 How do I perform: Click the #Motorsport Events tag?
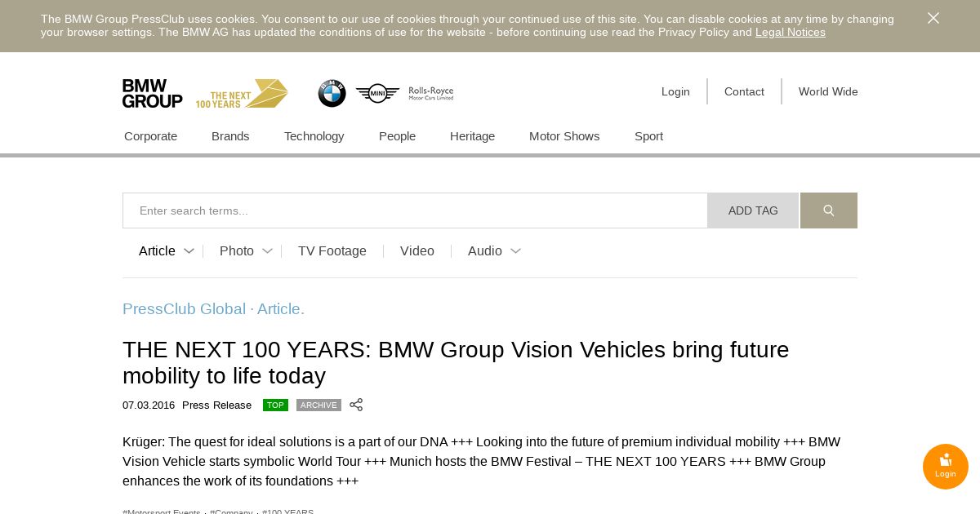(x=162, y=512)
